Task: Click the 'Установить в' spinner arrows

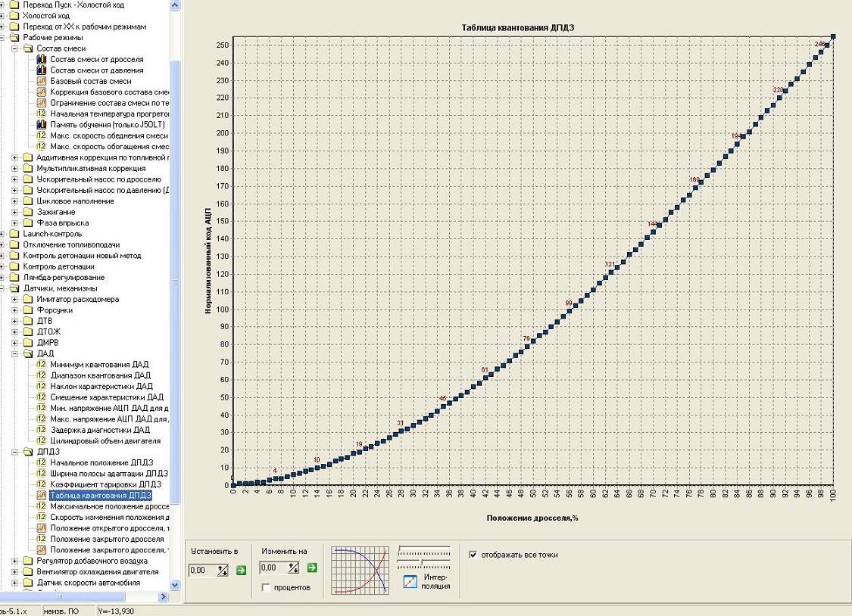Action: 222,570
